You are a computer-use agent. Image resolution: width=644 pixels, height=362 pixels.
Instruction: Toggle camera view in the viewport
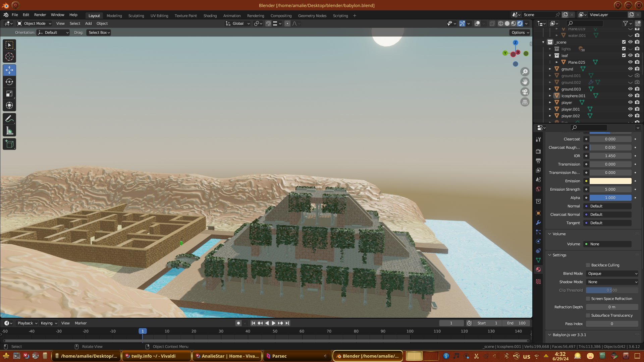(x=525, y=92)
